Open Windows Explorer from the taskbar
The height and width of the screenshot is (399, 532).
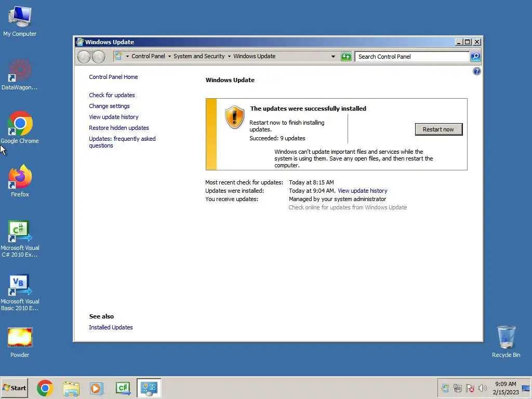tap(71, 388)
